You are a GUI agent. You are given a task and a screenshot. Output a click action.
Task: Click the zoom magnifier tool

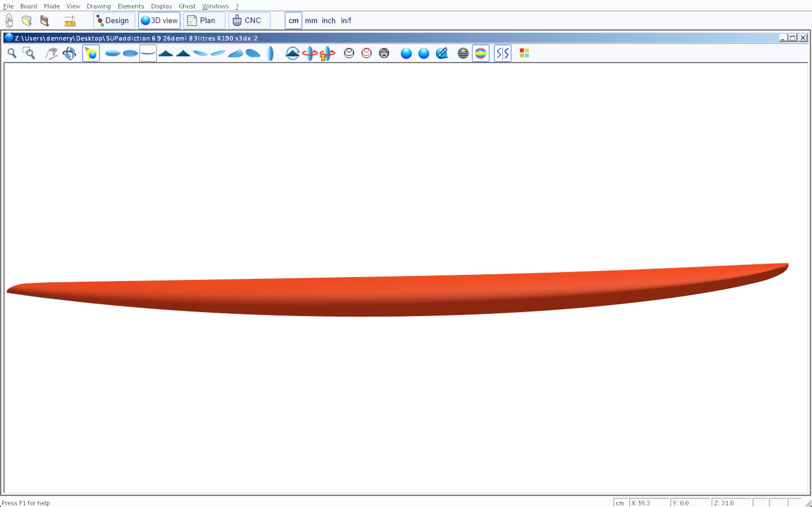point(12,53)
